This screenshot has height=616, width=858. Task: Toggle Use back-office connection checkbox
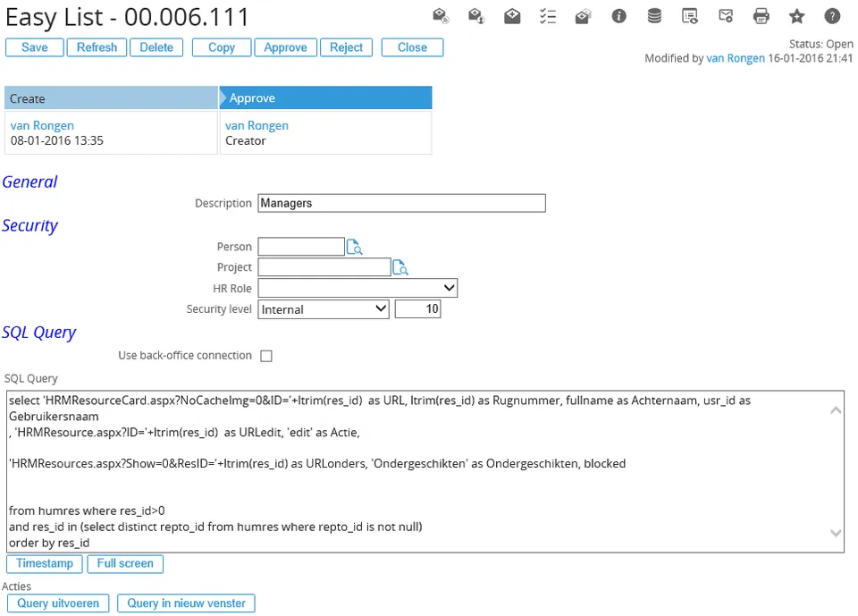266,356
